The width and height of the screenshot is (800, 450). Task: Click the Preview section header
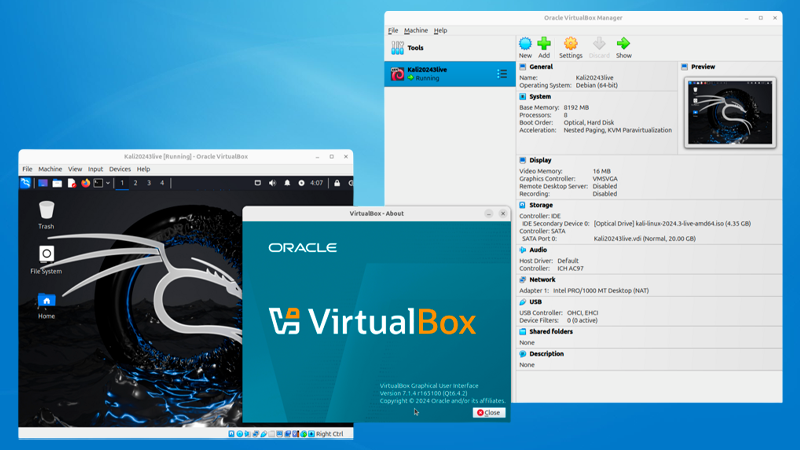[703, 67]
